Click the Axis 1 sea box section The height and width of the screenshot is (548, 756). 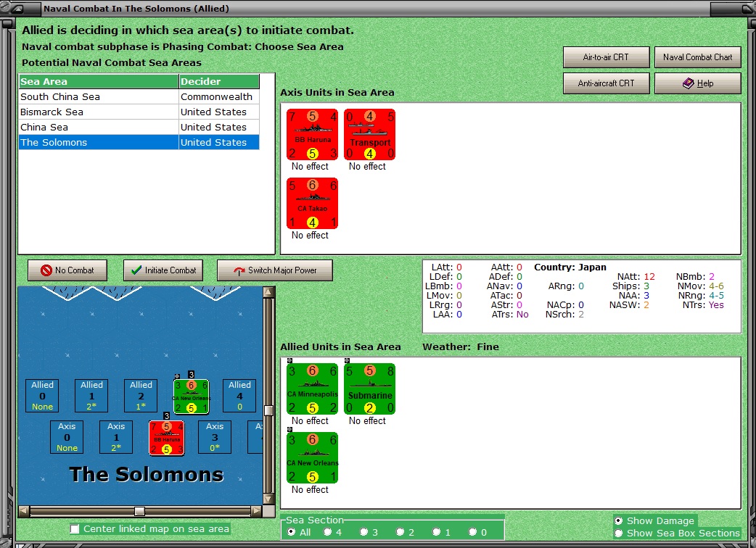(116, 437)
